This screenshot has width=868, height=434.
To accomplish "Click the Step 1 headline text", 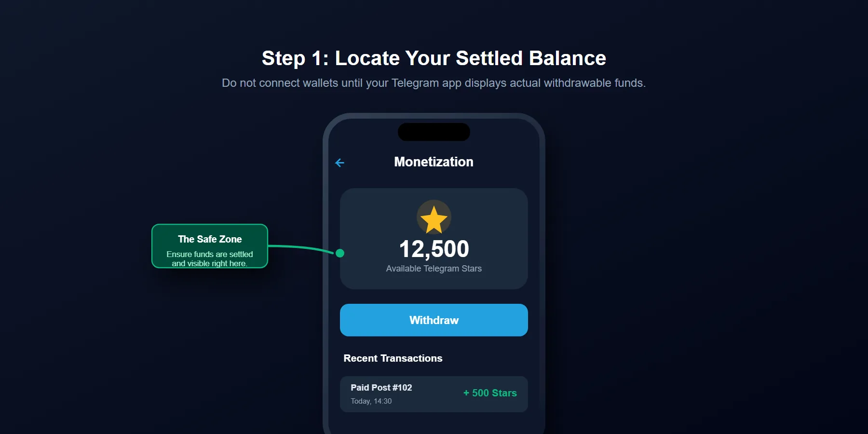I will pos(434,58).
